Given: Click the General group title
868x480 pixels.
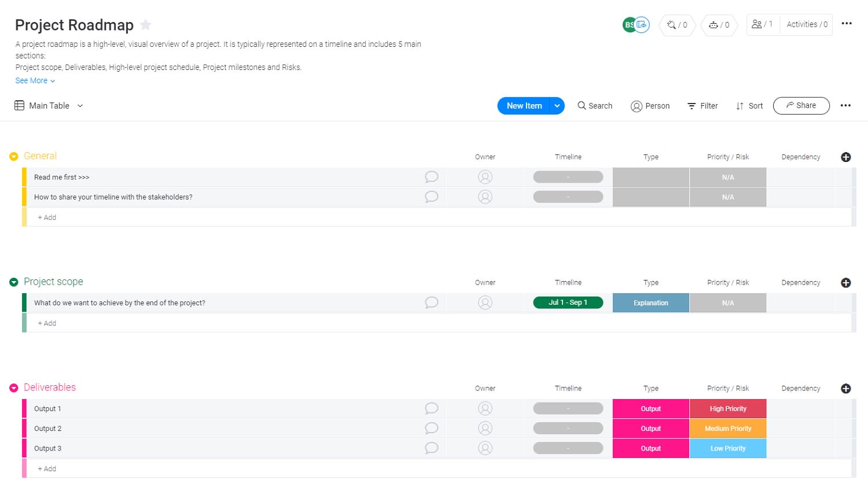Looking at the screenshot, I should pyautogui.click(x=40, y=156).
